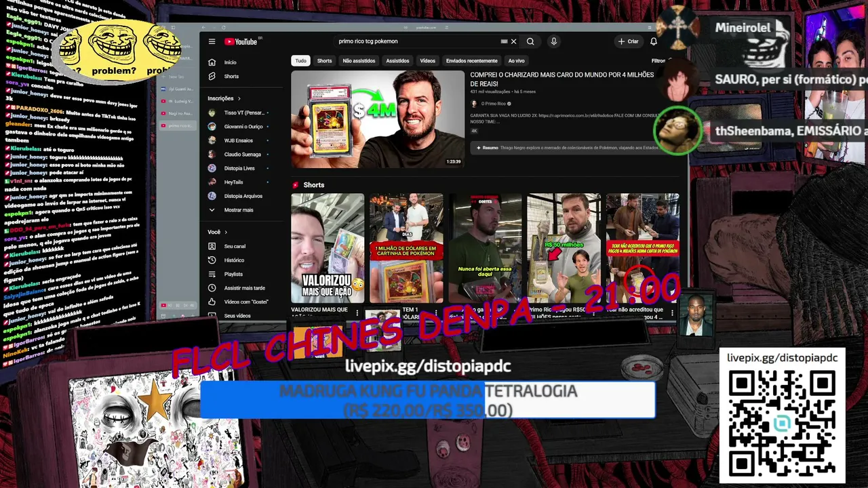The image size is (868, 488).
Task: Expand the Resumo summary box
Action: tap(563, 148)
